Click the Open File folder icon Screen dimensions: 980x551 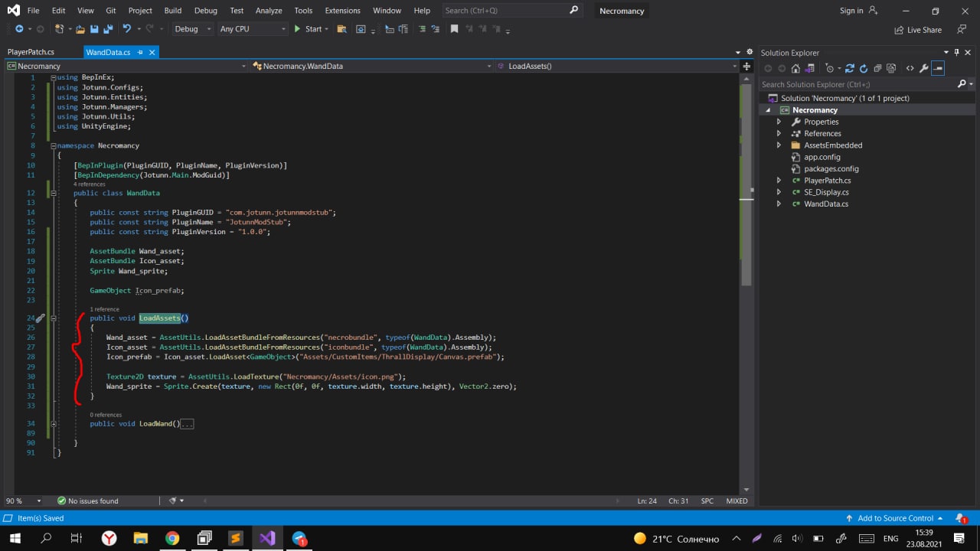[x=80, y=29]
